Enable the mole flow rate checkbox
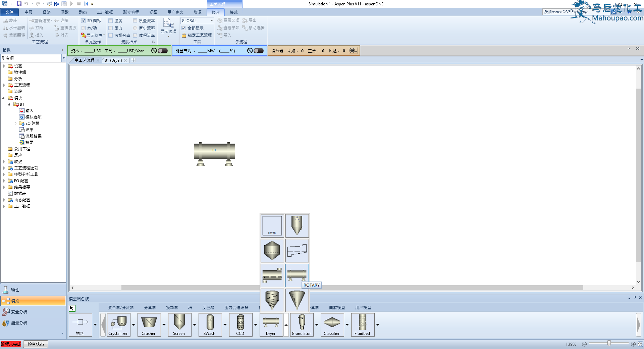Screen dimensions: 644x349 coord(135,28)
